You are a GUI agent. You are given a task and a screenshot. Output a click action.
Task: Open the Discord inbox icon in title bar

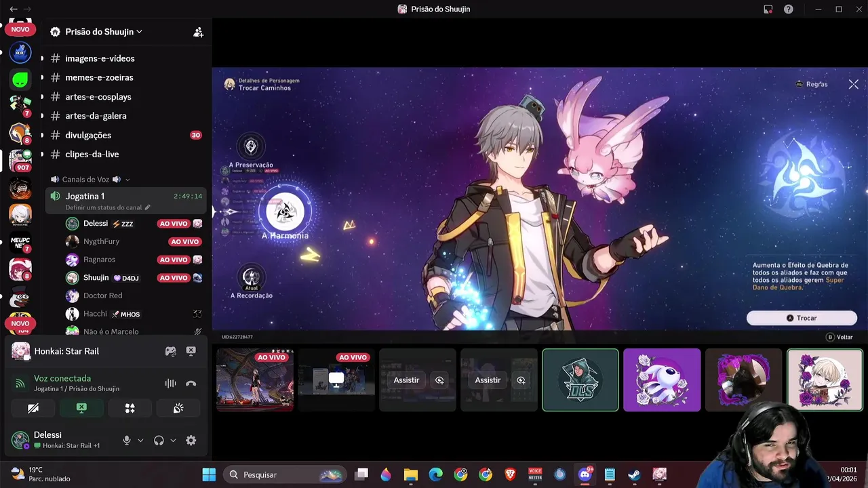[x=768, y=9]
